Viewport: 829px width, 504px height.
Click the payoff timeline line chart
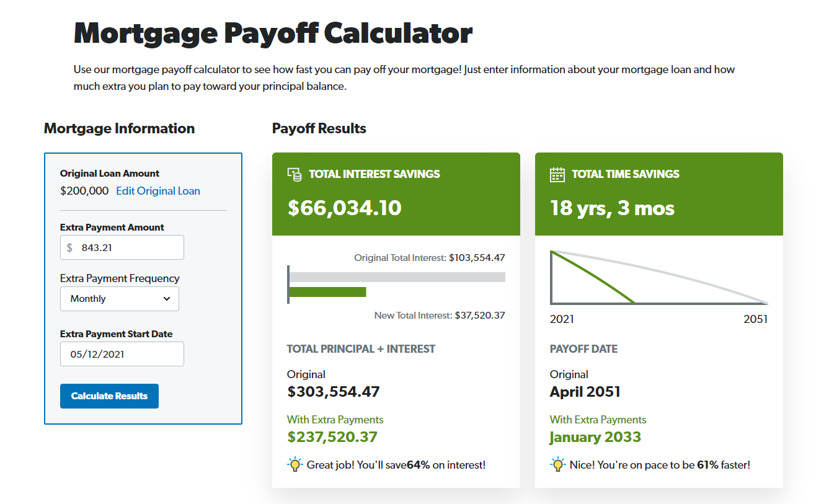(658, 278)
